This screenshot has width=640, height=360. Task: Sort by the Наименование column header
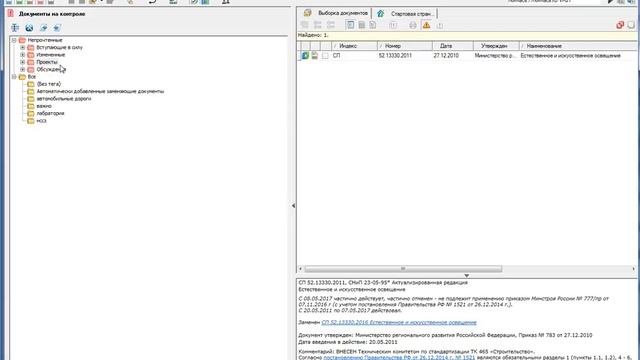point(578,46)
